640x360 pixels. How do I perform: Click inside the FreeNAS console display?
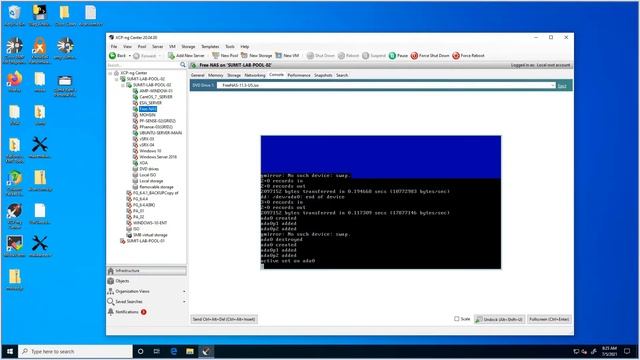tap(381, 202)
